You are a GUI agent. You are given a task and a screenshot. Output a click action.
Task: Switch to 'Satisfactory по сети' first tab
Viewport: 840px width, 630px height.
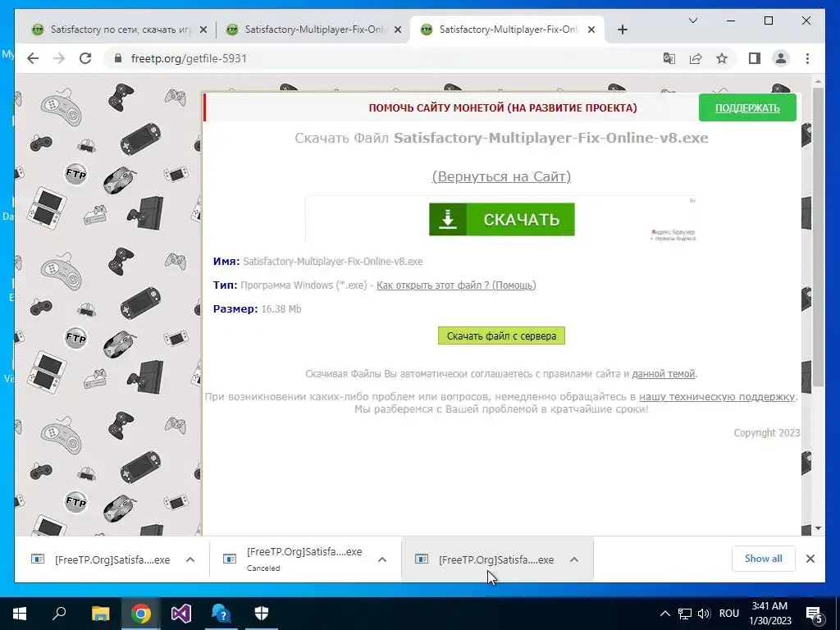click(120, 30)
